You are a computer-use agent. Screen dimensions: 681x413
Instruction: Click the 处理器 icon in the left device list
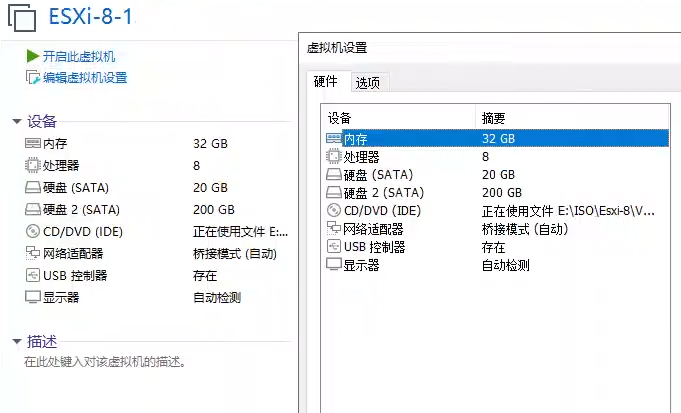coord(33,165)
